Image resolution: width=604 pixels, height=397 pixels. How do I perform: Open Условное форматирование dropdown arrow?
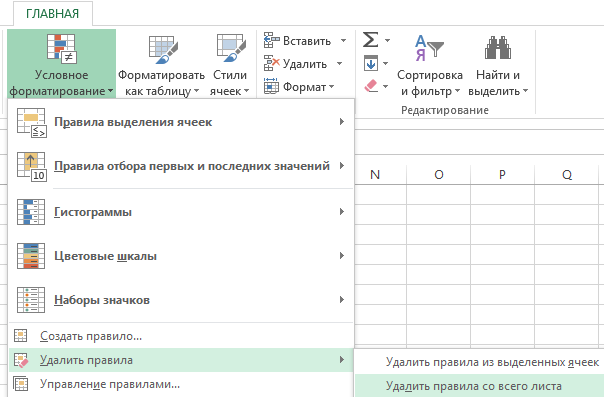pyautogui.click(x=111, y=91)
